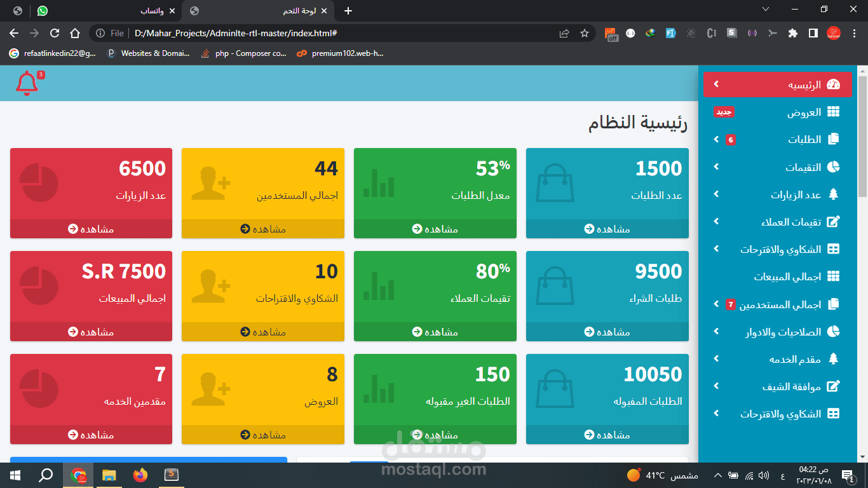The height and width of the screenshot is (488, 868).
Task: Click the S.R 7500 sales value
Action: (x=124, y=271)
